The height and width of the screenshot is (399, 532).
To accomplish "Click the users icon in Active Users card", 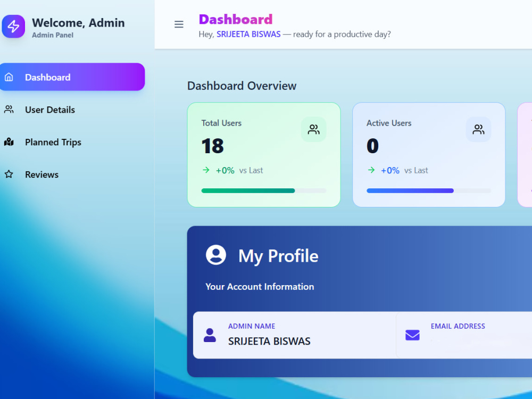I will click(478, 129).
